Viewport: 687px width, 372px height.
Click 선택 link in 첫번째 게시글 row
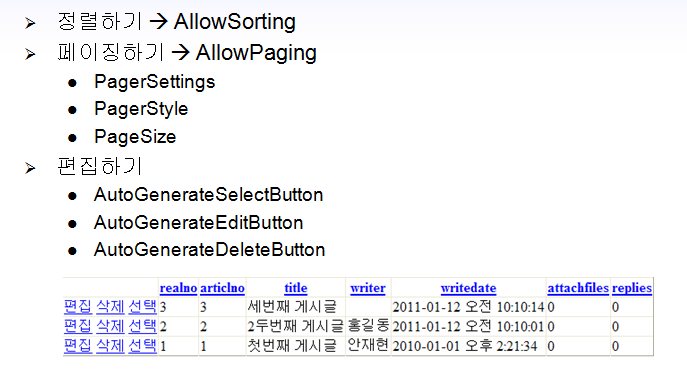(142, 345)
